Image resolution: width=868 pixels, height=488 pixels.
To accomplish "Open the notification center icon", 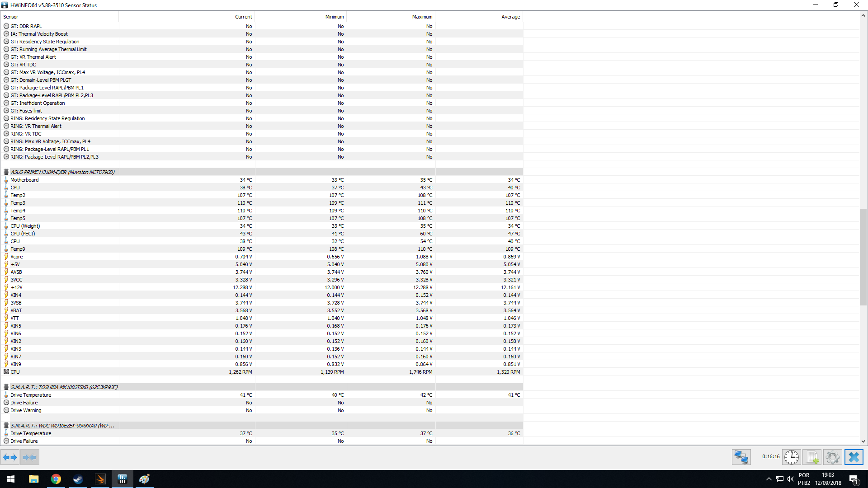I will (x=854, y=479).
